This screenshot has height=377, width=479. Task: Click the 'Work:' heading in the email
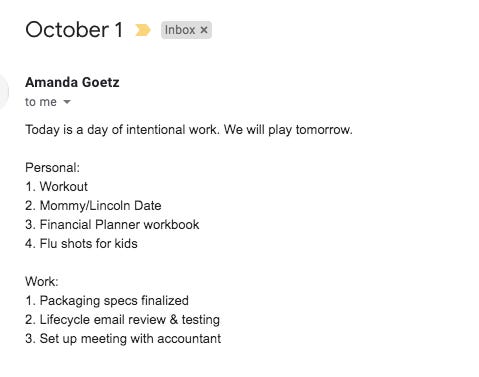pos(42,282)
